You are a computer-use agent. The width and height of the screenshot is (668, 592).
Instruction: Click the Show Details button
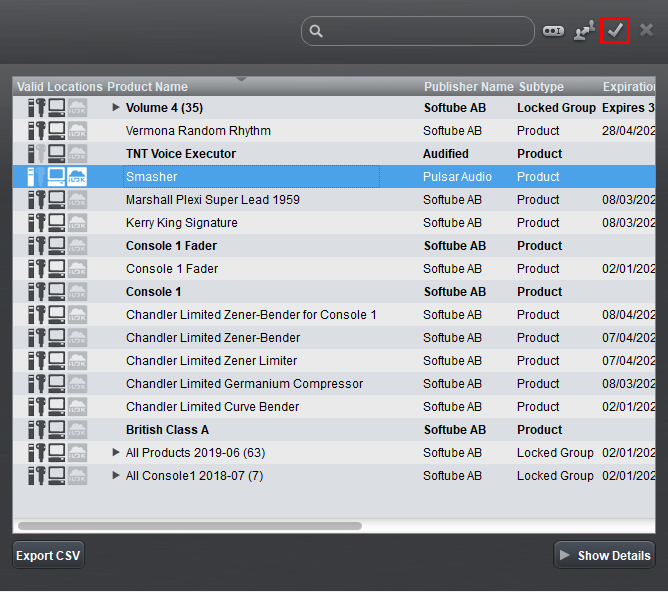(604, 555)
